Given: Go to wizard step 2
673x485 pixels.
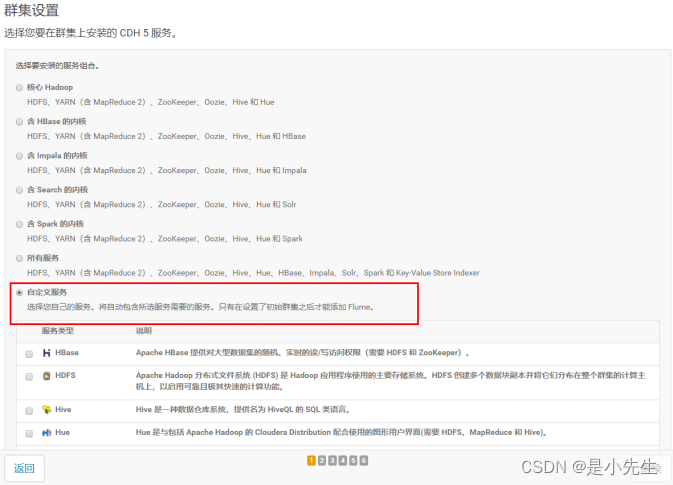Looking at the screenshot, I should (321, 461).
